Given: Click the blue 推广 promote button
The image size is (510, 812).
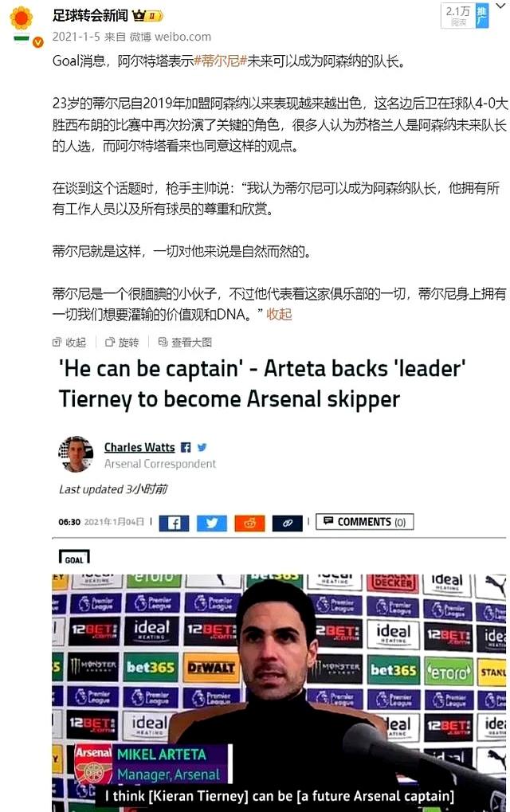Looking at the screenshot, I should point(481,15).
